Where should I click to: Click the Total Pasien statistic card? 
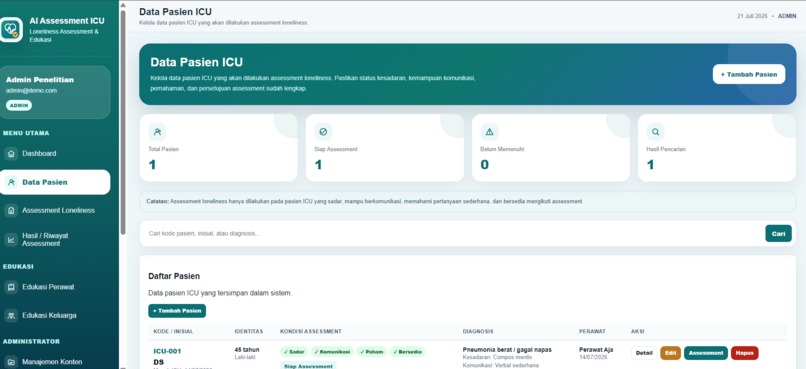click(218, 147)
